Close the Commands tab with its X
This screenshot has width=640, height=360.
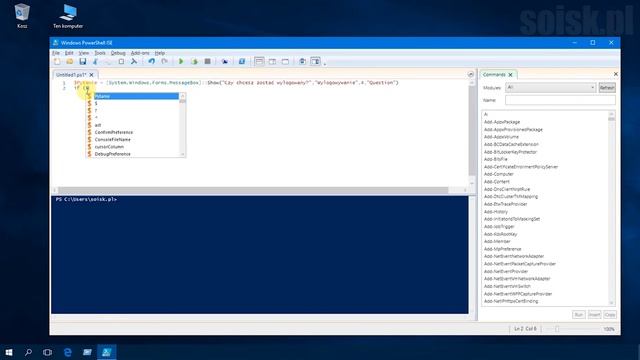coord(510,75)
